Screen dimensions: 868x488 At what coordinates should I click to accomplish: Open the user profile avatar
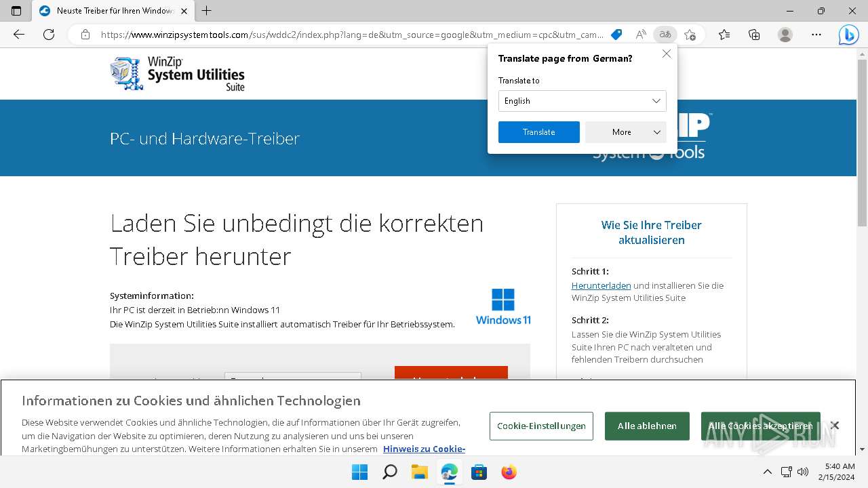[785, 35]
